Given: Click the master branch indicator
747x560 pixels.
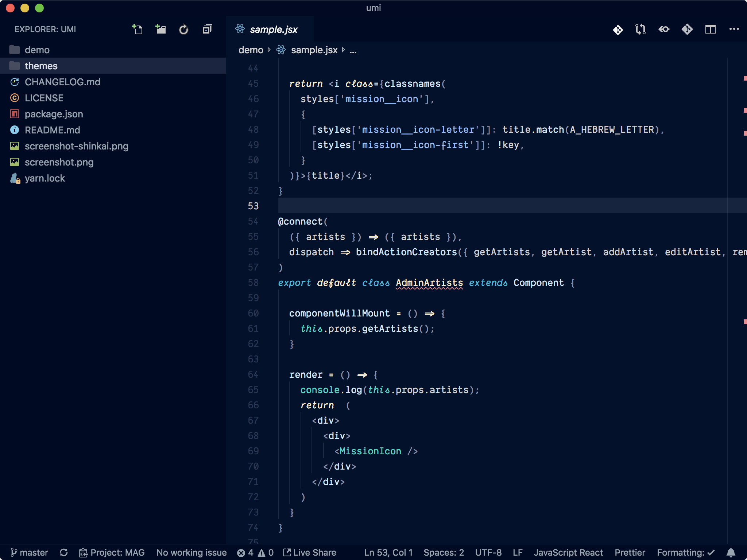Looking at the screenshot, I should pyautogui.click(x=30, y=553).
